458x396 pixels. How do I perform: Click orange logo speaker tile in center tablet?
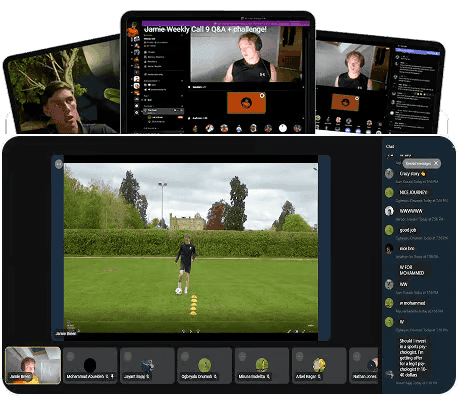pyautogui.click(x=246, y=103)
